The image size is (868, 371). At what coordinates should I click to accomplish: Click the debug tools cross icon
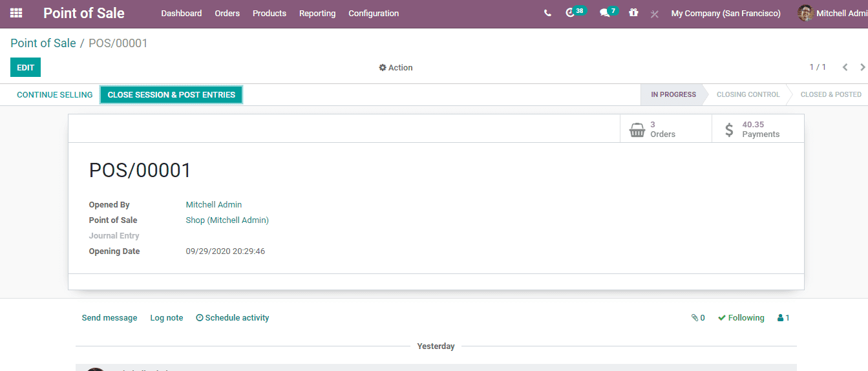[x=655, y=14]
